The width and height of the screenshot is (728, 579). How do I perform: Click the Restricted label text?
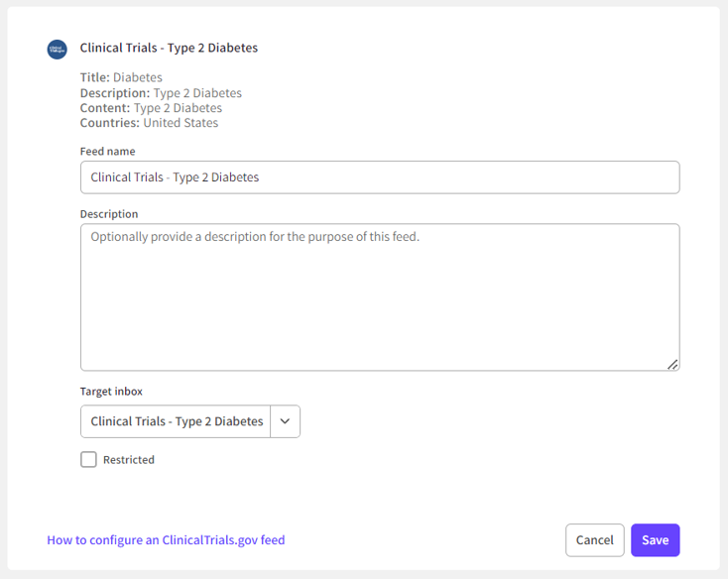pyautogui.click(x=129, y=460)
